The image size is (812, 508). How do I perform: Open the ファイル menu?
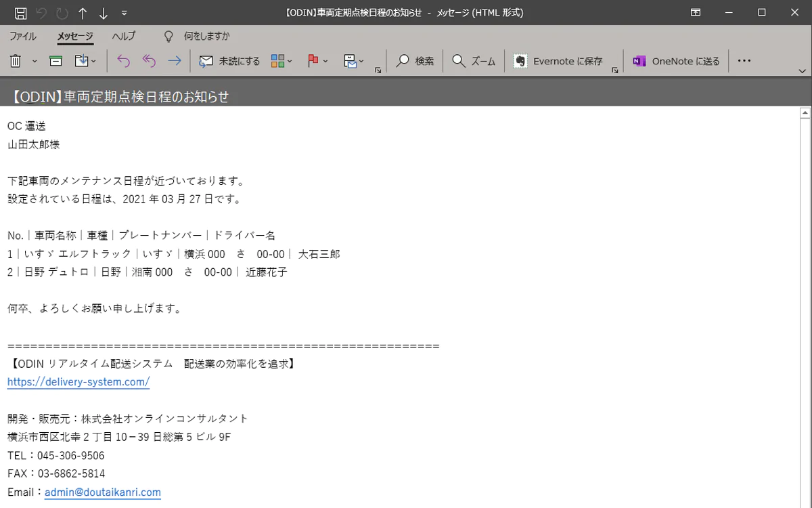point(23,36)
